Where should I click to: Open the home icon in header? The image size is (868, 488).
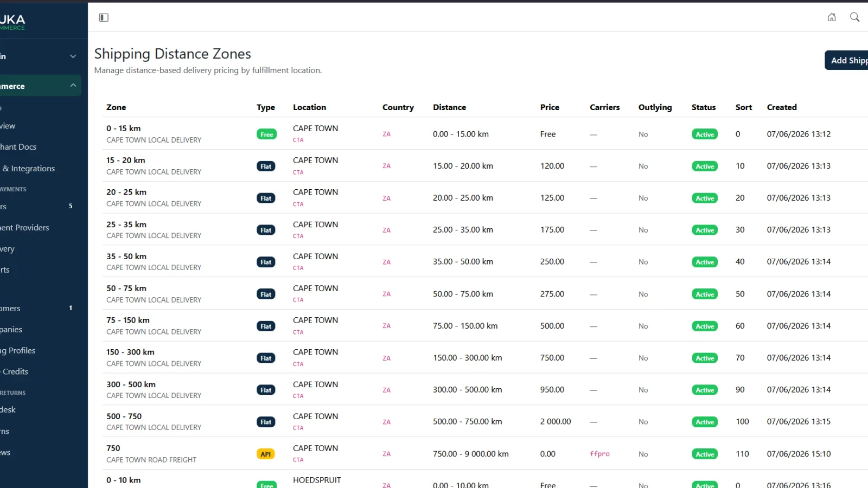tap(832, 17)
